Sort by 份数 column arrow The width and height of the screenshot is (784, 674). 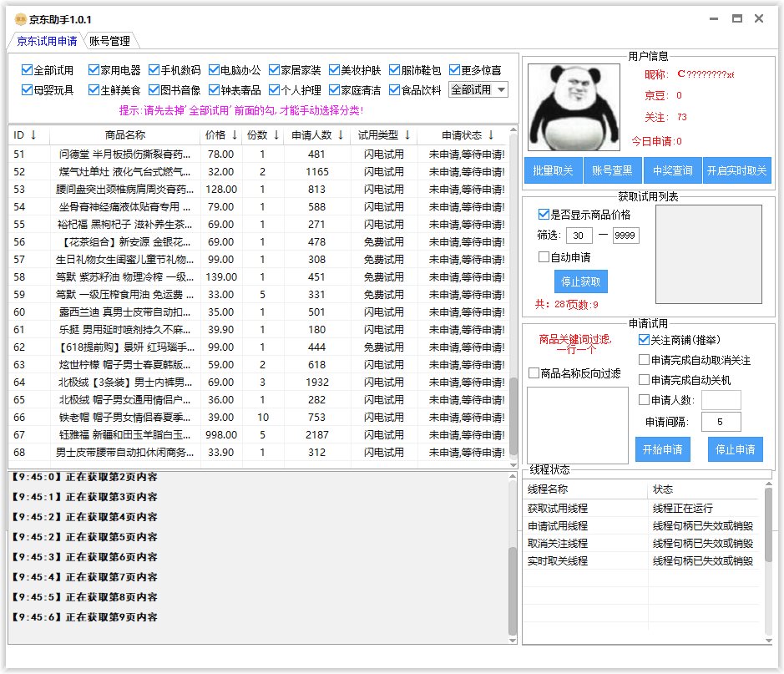276,135
